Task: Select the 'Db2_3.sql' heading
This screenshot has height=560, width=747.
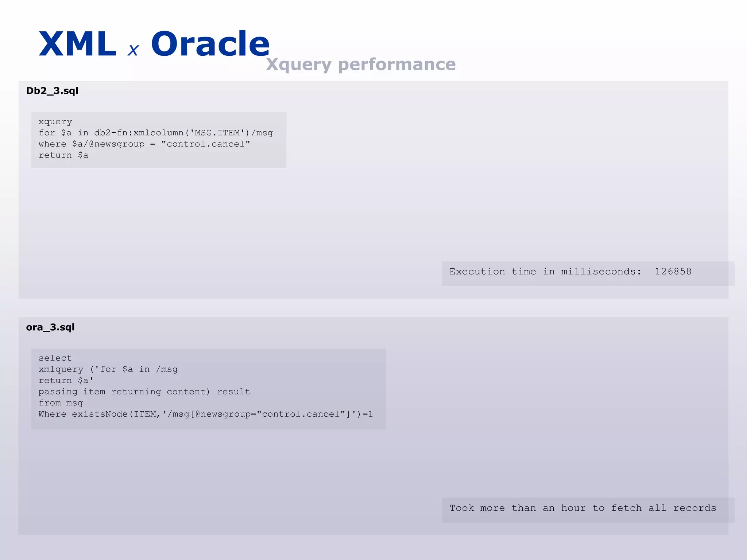Action: (52, 91)
